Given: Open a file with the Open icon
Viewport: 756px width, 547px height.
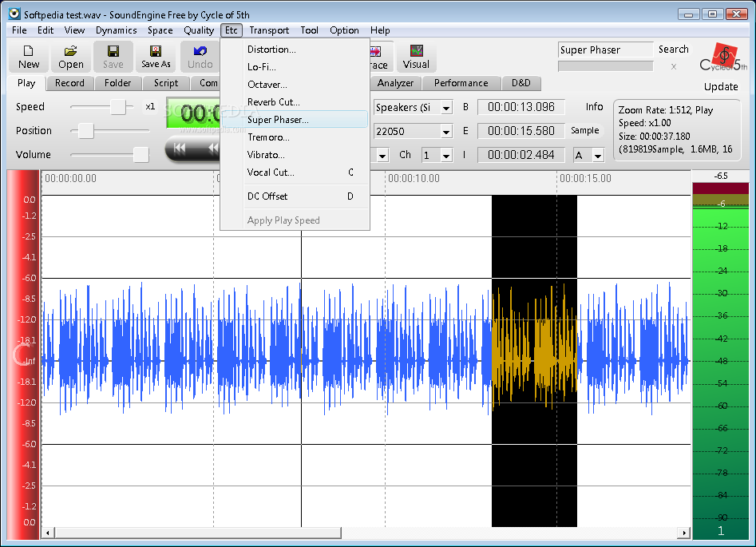Looking at the screenshot, I should point(71,57).
